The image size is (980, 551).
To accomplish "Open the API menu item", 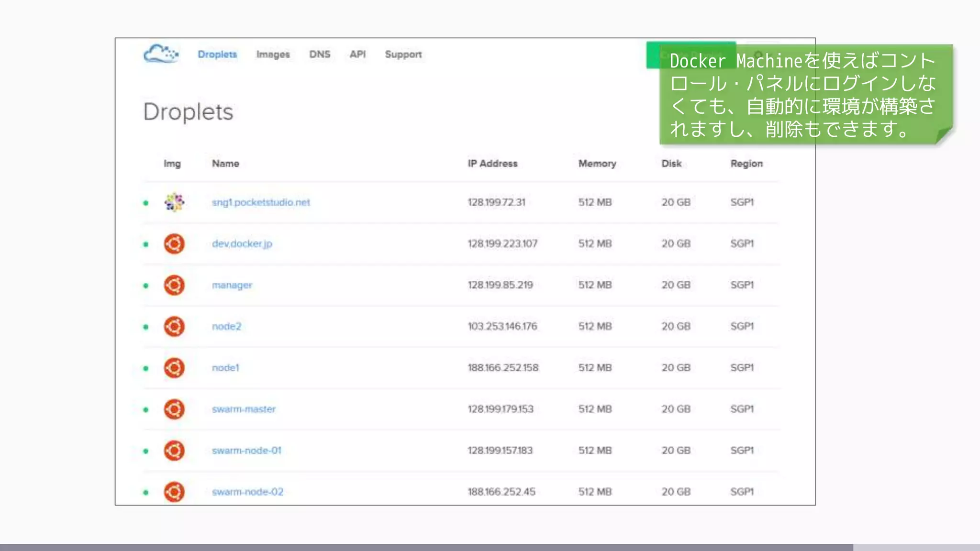I will tap(357, 54).
